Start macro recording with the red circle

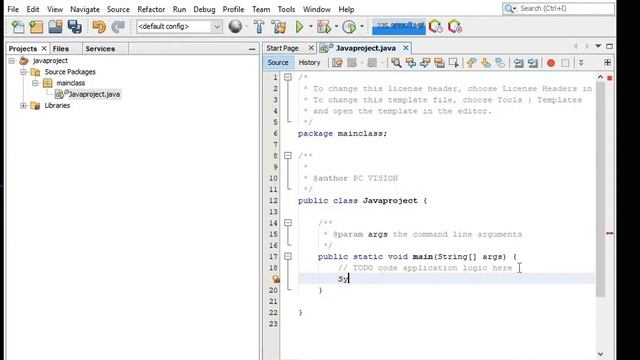click(x=551, y=63)
